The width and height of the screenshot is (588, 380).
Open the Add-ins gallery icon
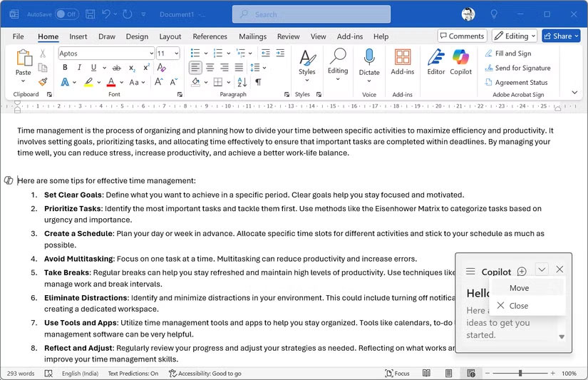[403, 58]
